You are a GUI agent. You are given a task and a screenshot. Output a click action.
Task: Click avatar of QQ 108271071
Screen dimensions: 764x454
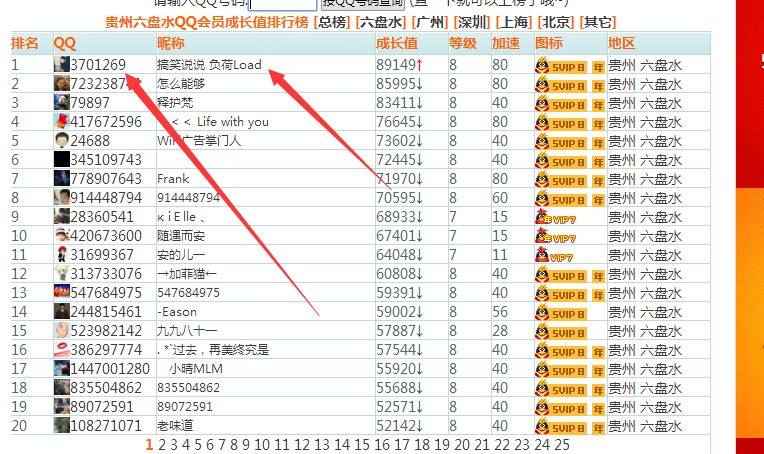(x=61, y=425)
